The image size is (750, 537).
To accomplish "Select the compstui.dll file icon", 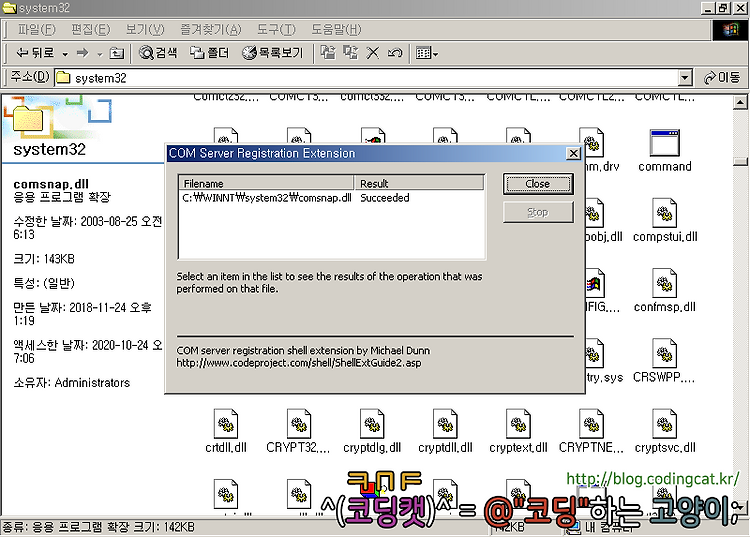I will (x=664, y=213).
